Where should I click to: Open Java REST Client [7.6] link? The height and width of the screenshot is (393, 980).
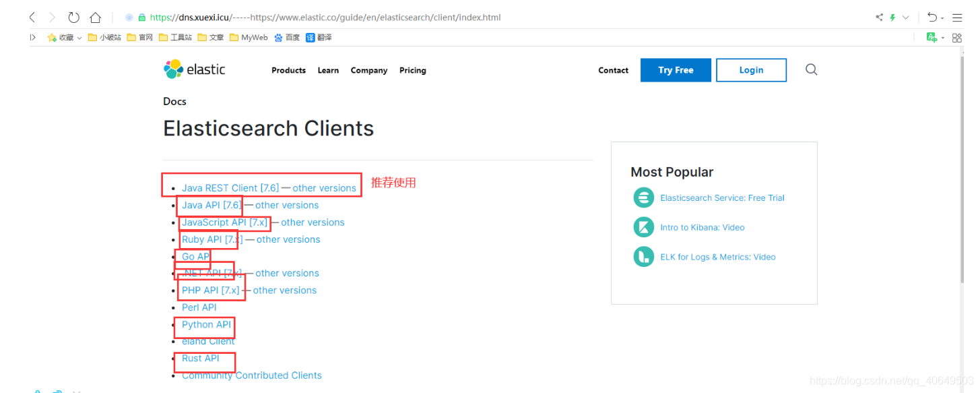point(230,188)
